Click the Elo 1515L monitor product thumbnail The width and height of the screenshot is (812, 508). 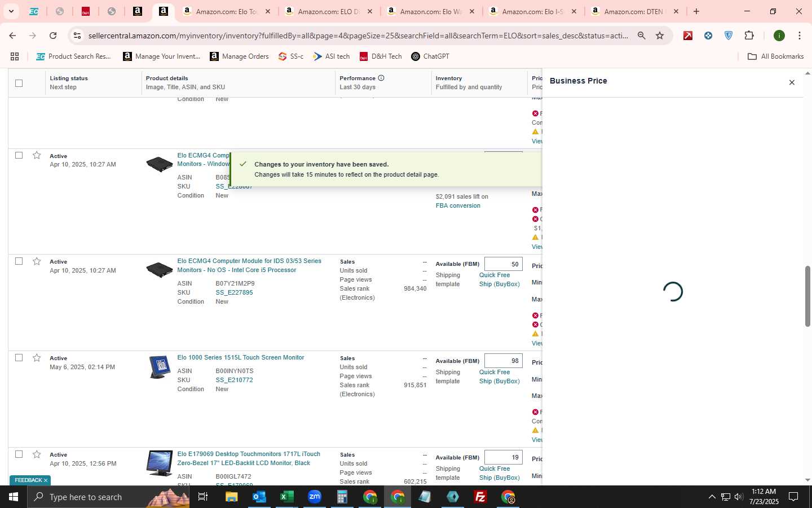click(x=160, y=367)
